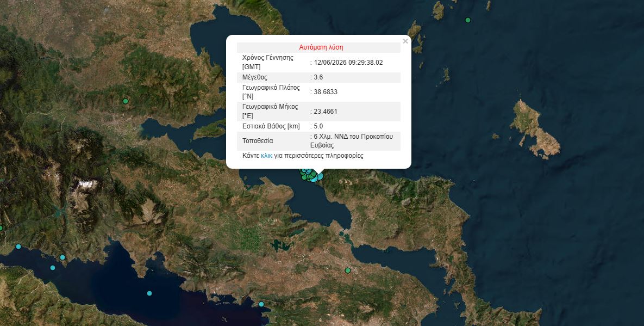Select the cyan marker on the coast at the bottom center
644x326 pixels.
[261, 304]
